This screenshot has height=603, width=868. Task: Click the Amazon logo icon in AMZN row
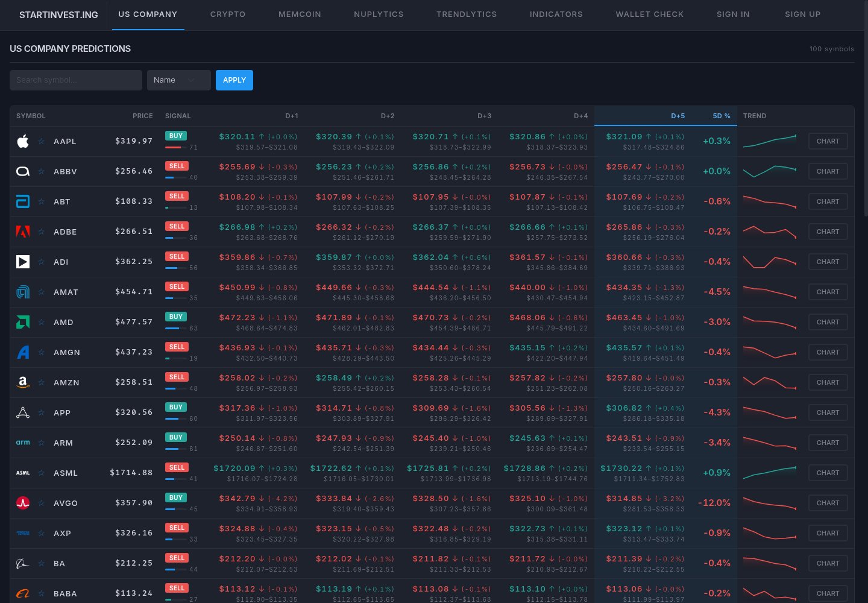(x=23, y=382)
